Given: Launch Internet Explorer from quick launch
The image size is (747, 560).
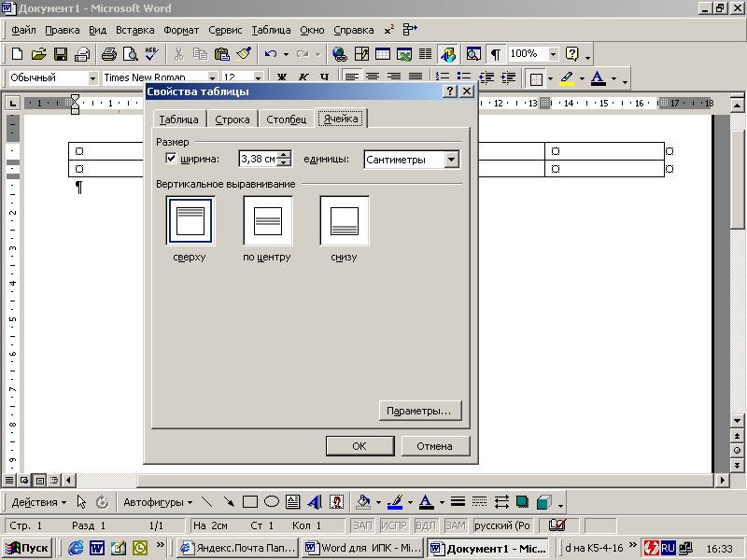Looking at the screenshot, I should coord(76,548).
